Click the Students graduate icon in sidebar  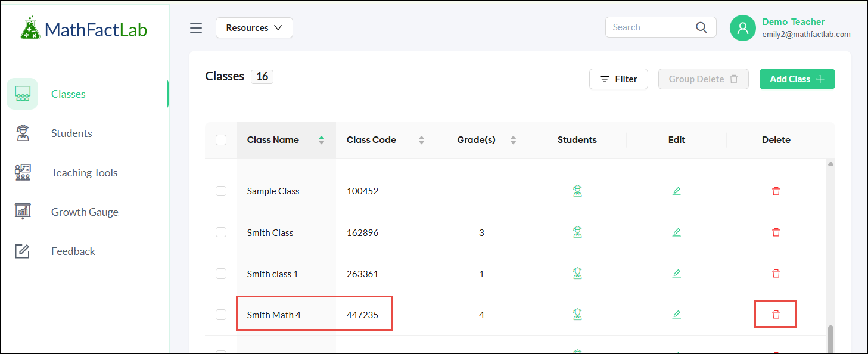coord(23,133)
